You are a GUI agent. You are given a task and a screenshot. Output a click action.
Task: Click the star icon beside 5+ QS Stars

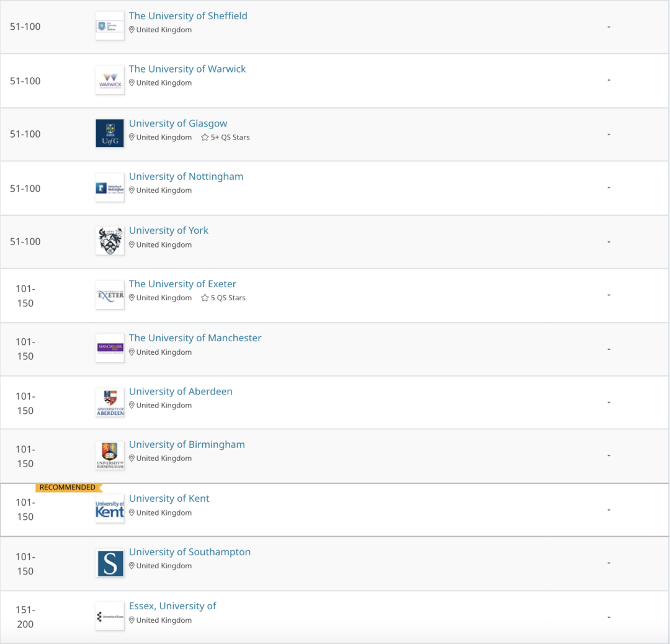pos(205,137)
